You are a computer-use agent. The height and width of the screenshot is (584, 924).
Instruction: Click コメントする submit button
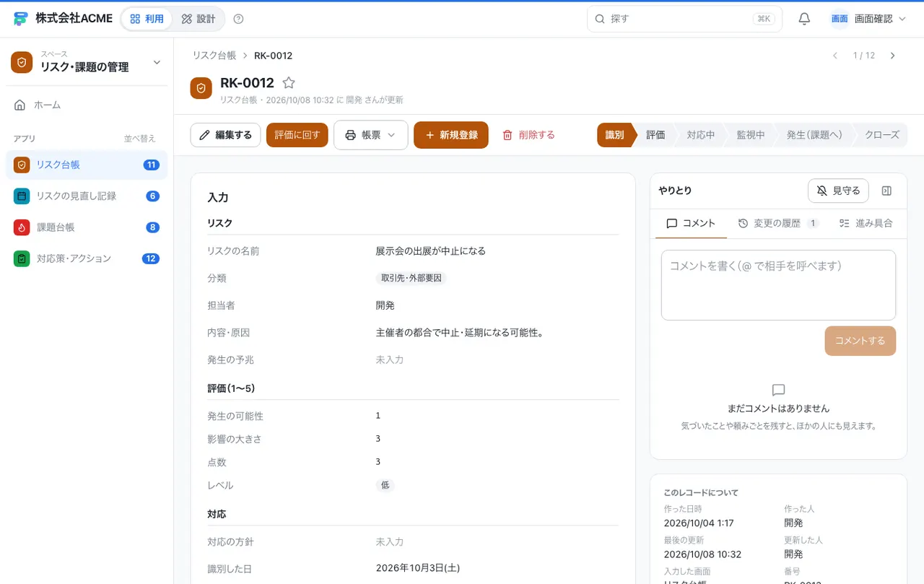(860, 341)
